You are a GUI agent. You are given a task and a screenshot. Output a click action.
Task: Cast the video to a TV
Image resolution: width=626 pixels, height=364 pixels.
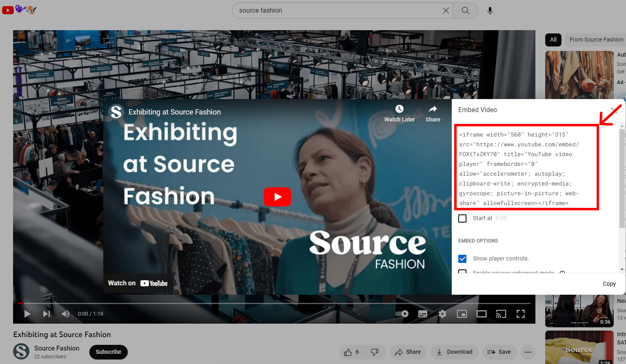pyautogui.click(x=501, y=314)
